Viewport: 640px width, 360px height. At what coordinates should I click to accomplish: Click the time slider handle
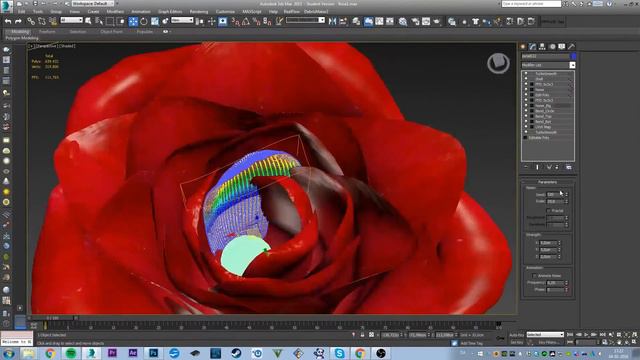click(52, 318)
